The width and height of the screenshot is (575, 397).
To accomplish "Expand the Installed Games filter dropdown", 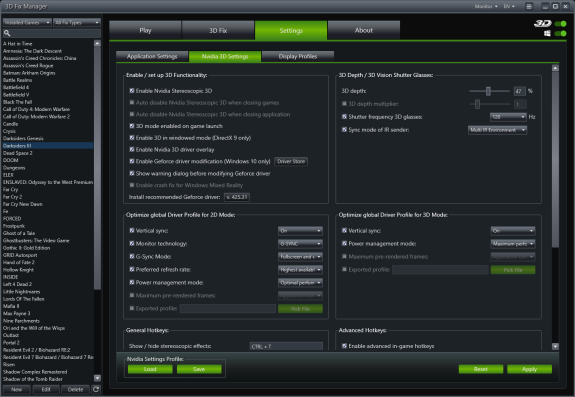I will (x=27, y=22).
